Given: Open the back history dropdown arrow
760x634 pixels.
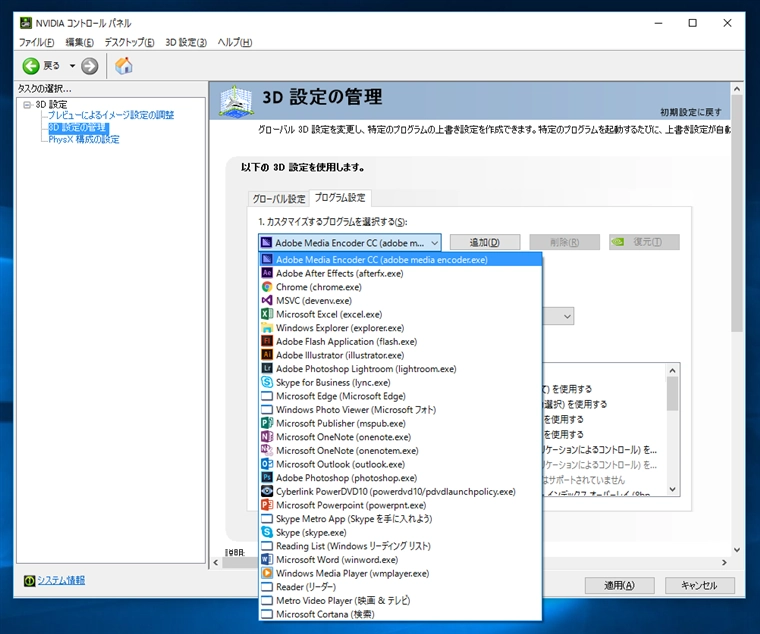Looking at the screenshot, I should coord(72,65).
